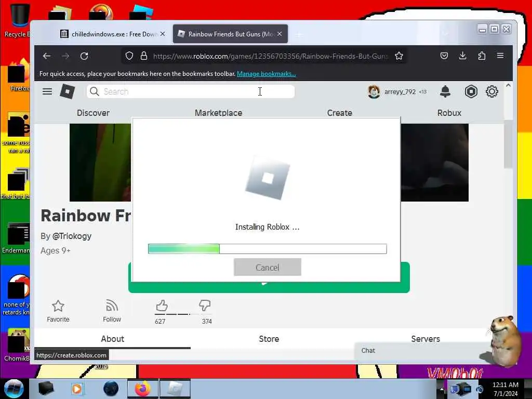Open the Robux balance hexagon icon
The height and width of the screenshot is (399, 532).
(x=471, y=91)
